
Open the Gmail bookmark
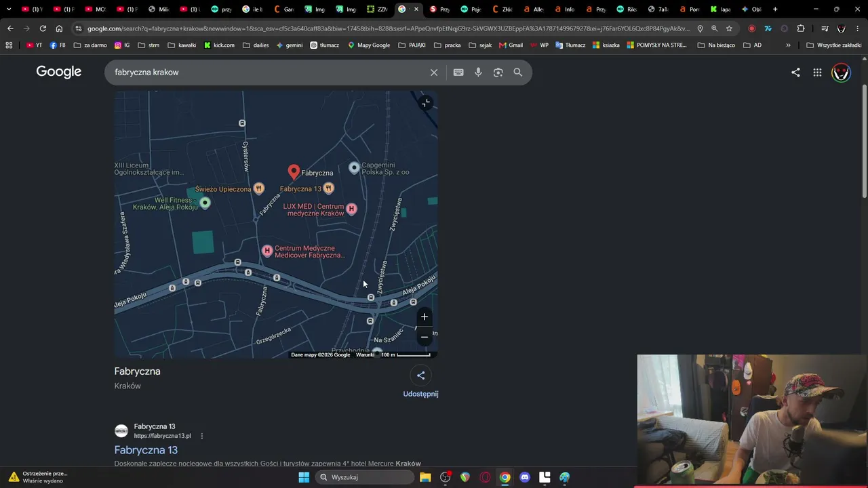(x=511, y=45)
